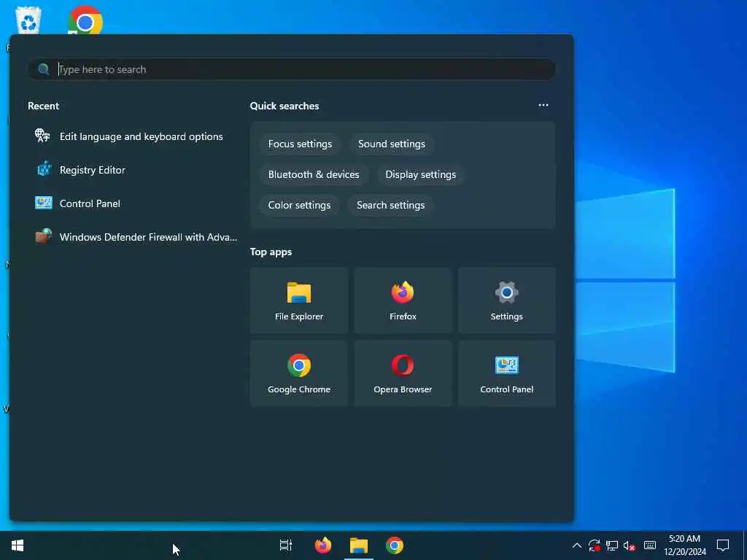Switch to Firefox on the taskbar
This screenshot has width=747, height=560.
pos(323,545)
